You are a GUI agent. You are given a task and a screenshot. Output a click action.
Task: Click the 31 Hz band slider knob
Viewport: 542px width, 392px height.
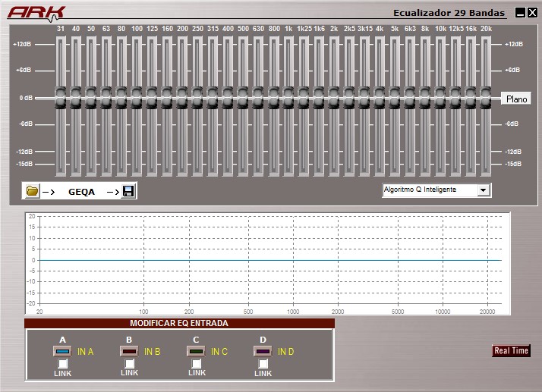coord(61,98)
